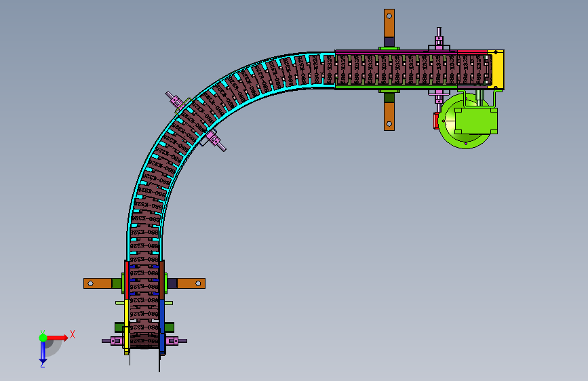Click the bottom-left pink clamp on vertical section

(116, 341)
